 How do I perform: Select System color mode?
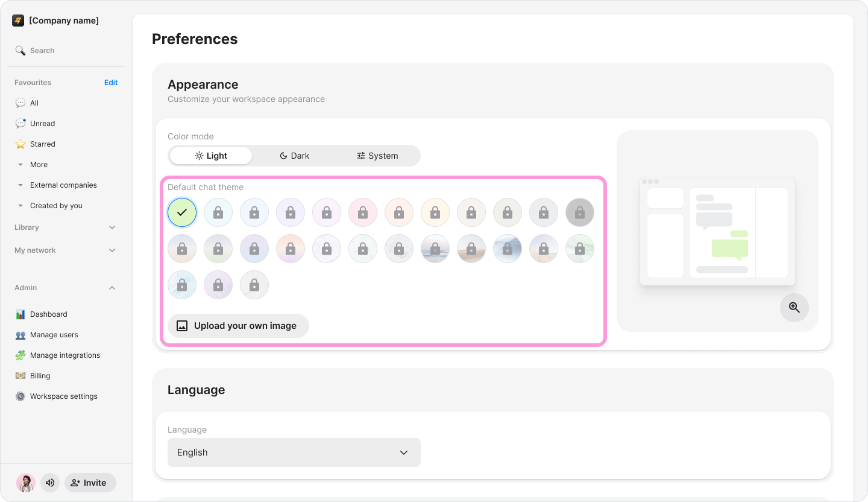pos(377,156)
